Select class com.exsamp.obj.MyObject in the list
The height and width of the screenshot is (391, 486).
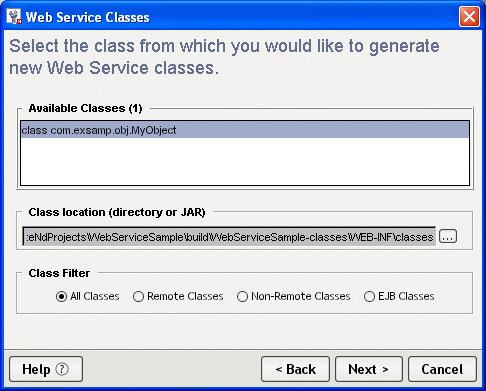[245, 130]
